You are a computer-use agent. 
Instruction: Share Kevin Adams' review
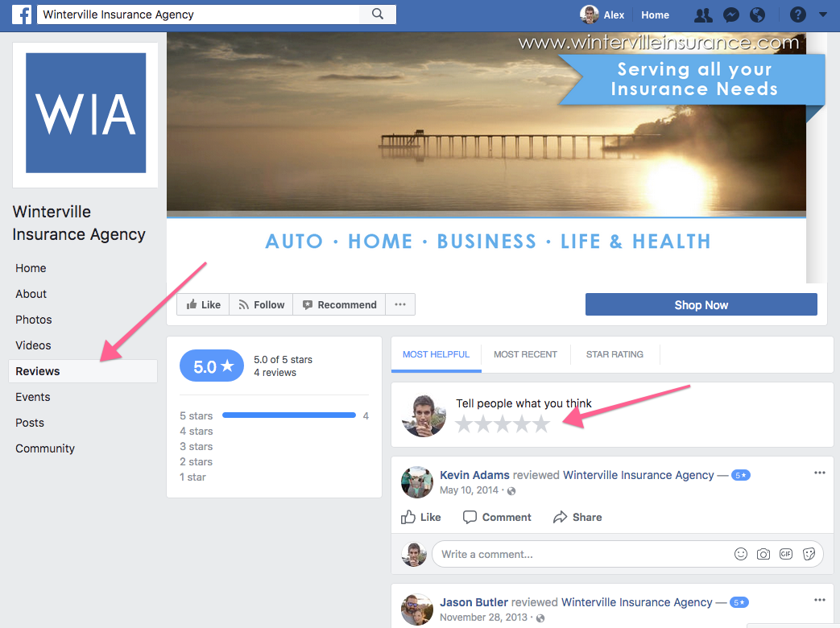coord(577,517)
